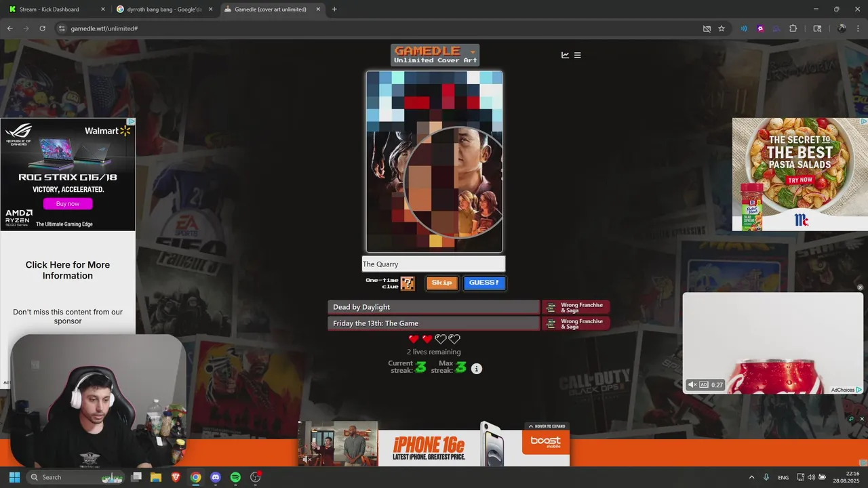Use the One-time clue question block
The image size is (868, 488).
click(407, 283)
